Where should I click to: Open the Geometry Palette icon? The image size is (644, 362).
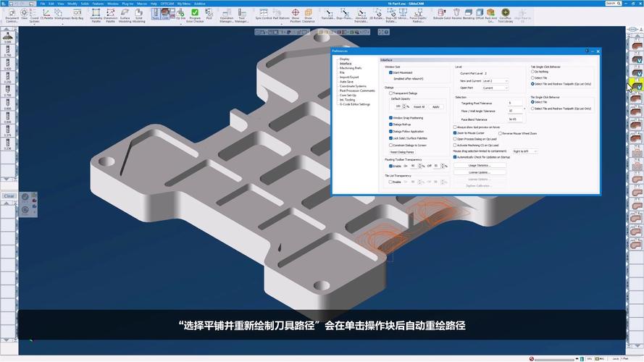point(96,14)
